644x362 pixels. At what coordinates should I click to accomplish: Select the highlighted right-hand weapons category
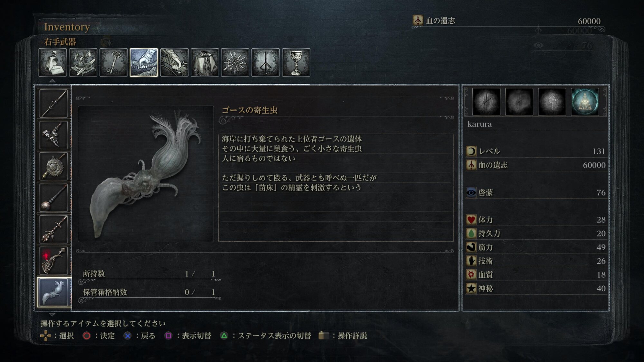144,62
